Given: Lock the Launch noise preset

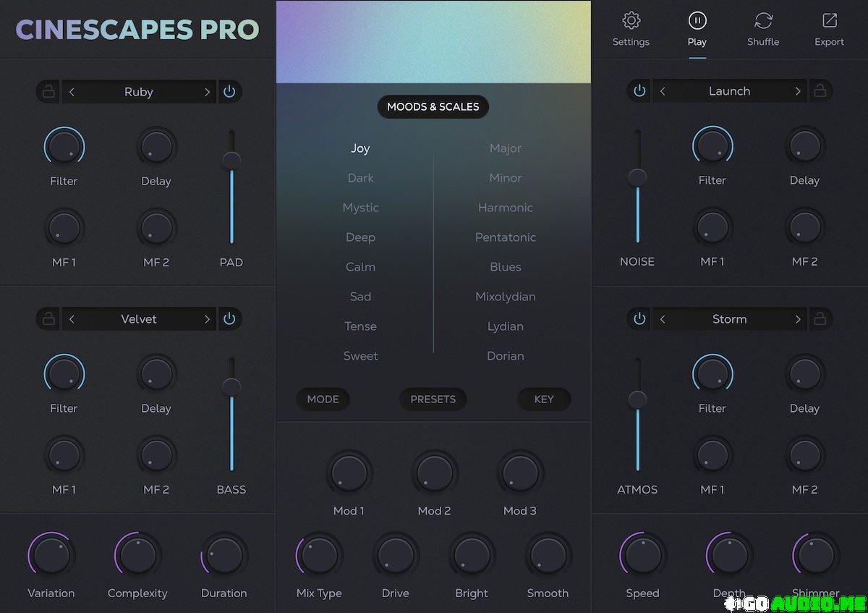Looking at the screenshot, I should (820, 91).
